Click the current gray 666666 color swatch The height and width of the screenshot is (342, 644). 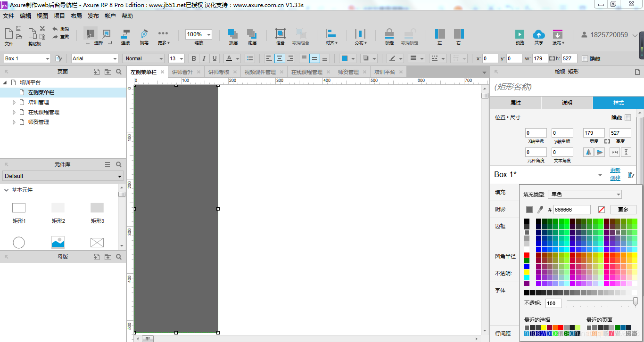529,210
